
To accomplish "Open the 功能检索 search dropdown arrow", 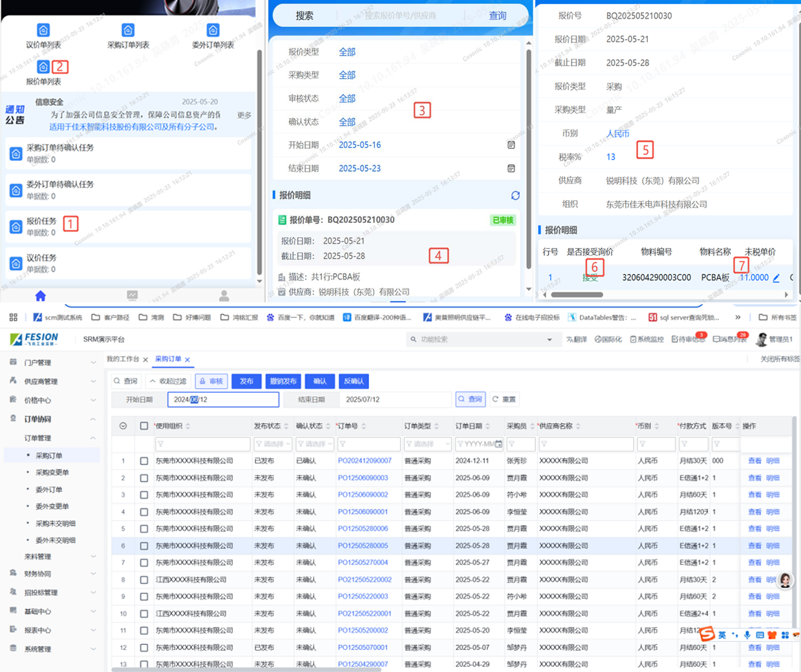I will (550, 339).
